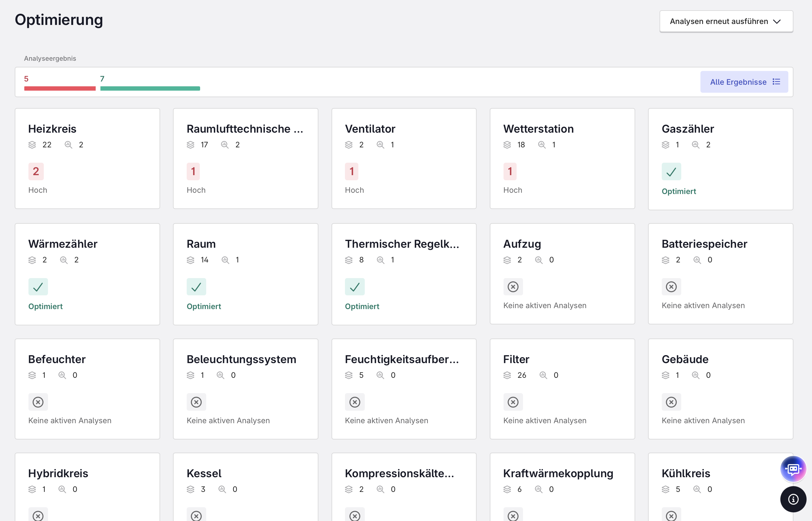Open the Alle Ergebnisse results list
Screen dimensions: 812x521
click(744, 82)
